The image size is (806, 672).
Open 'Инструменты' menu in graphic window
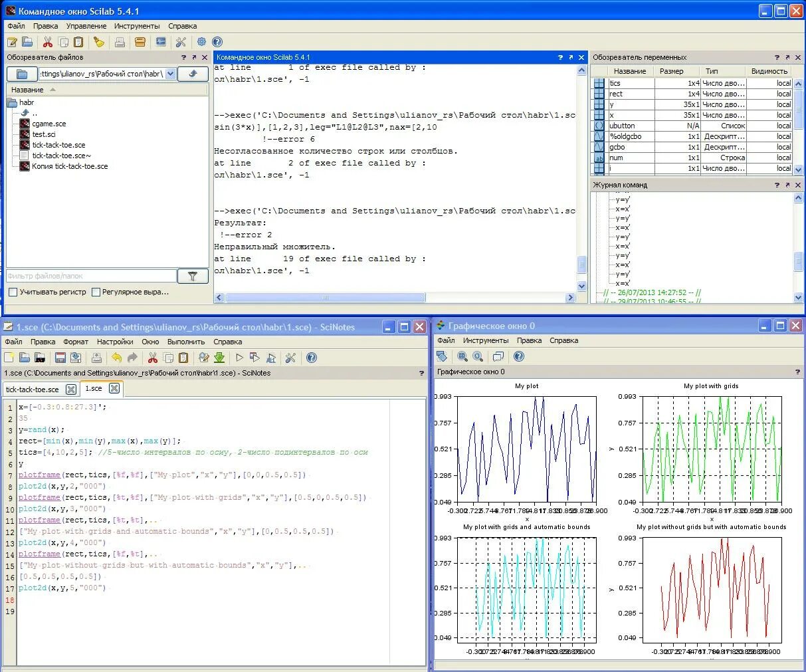[x=486, y=340]
